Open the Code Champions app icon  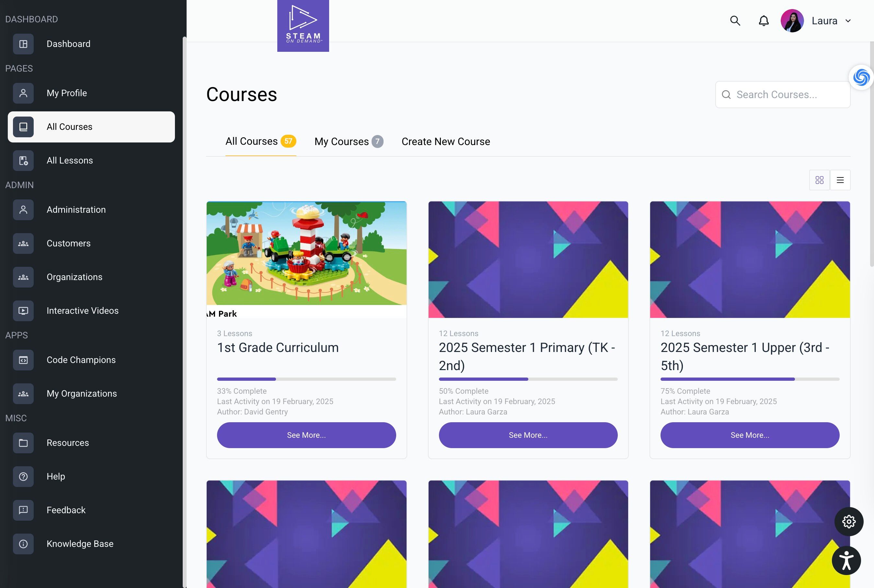(x=23, y=360)
